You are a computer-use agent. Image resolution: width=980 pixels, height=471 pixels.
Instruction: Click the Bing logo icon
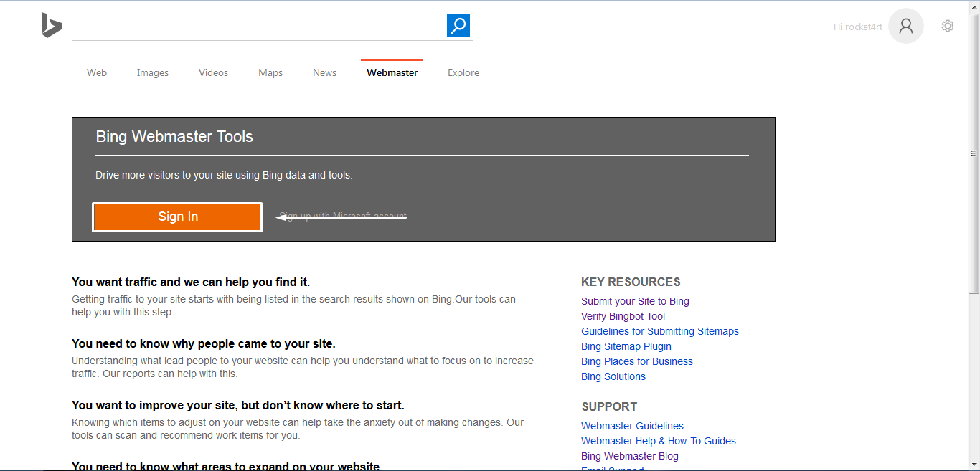click(51, 25)
